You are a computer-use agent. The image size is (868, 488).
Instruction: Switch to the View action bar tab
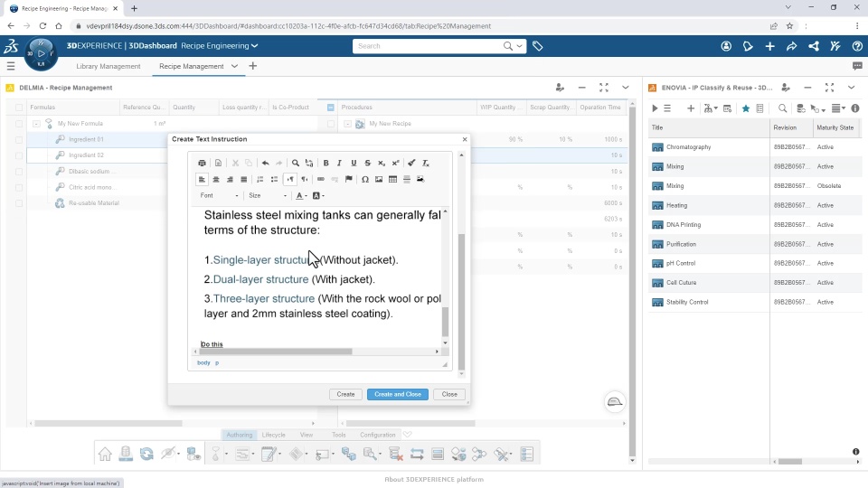tap(307, 435)
